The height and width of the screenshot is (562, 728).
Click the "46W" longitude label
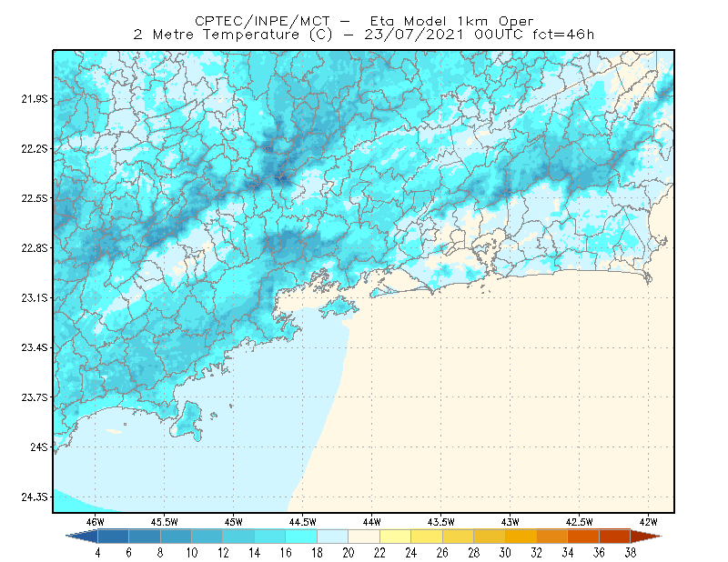click(x=96, y=522)
